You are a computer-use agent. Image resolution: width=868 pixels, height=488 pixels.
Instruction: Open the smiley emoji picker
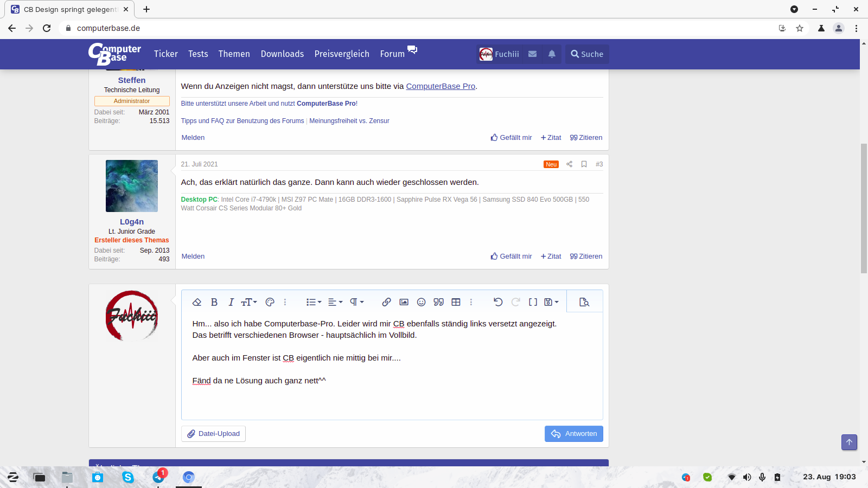coord(421,302)
